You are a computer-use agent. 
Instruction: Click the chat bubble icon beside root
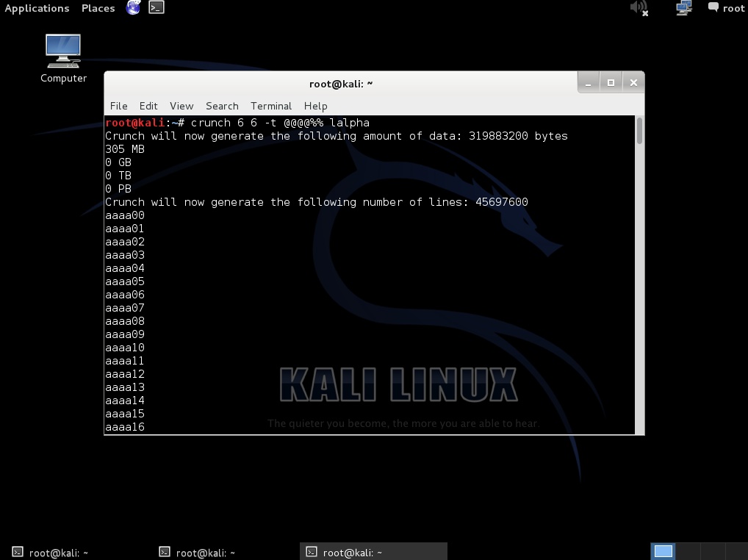coord(713,8)
